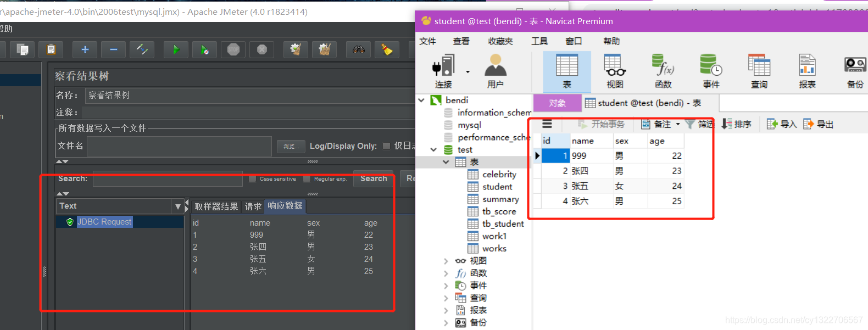Image resolution: width=868 pixels, height=330 pixels.
Task: Open Navicat 帮助 menu
Action: [611, 41]
